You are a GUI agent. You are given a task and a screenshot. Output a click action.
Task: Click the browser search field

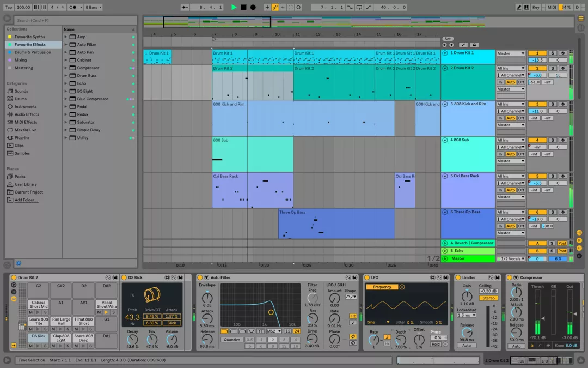(x=75, y=20)
